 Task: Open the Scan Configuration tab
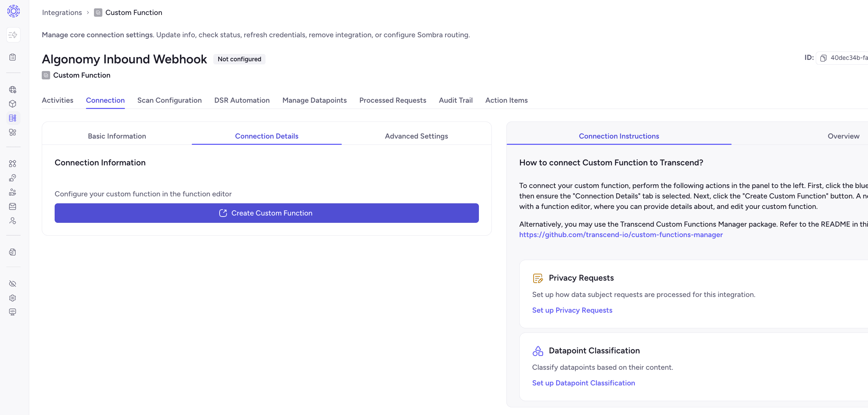[x=169, y=100]
